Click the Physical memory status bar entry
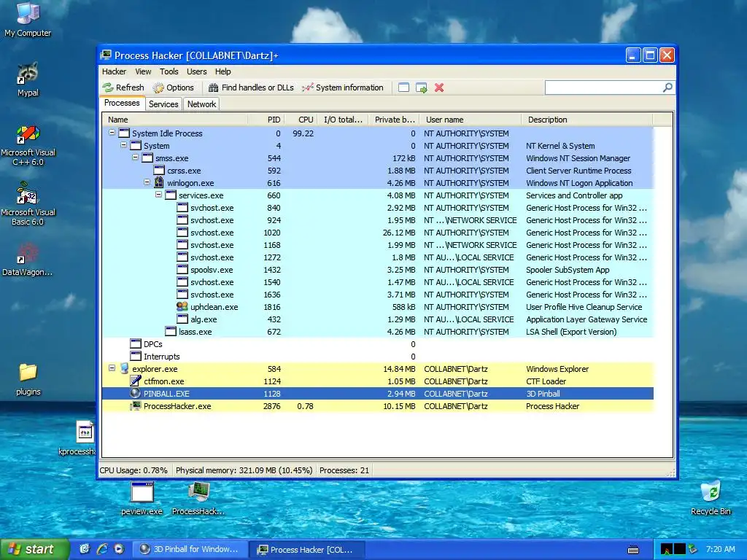747x560 pixels. (x=244, y=470)
